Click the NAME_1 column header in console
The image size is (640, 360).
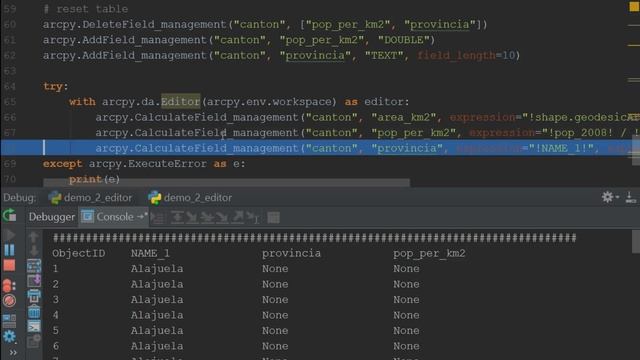[150, 253]
